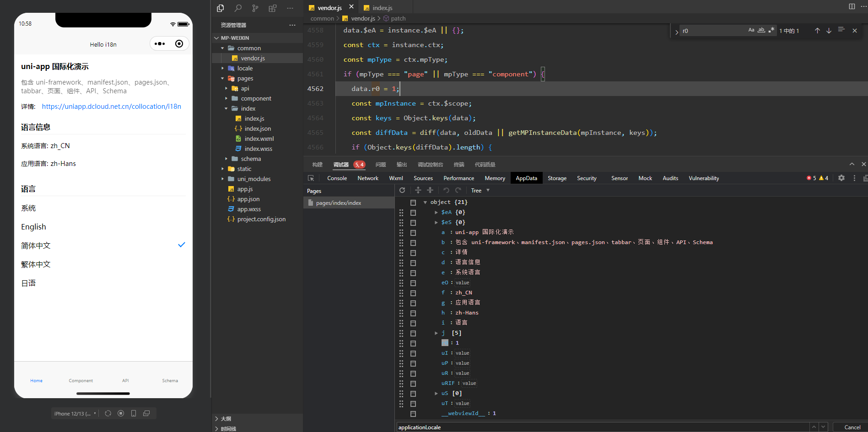Open the iPhone 12/13 device dropdown
This screenshot has width=868, height=432.
[75, 413]
